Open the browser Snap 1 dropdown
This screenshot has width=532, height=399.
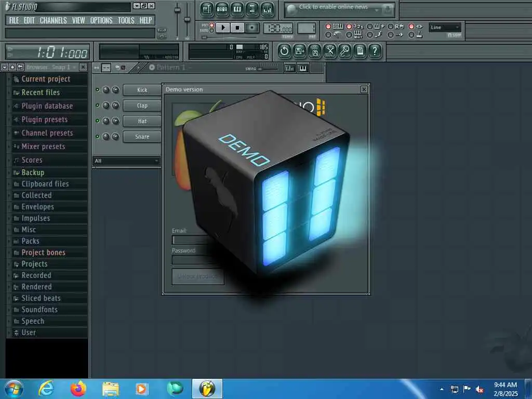[x=51, y=67]
